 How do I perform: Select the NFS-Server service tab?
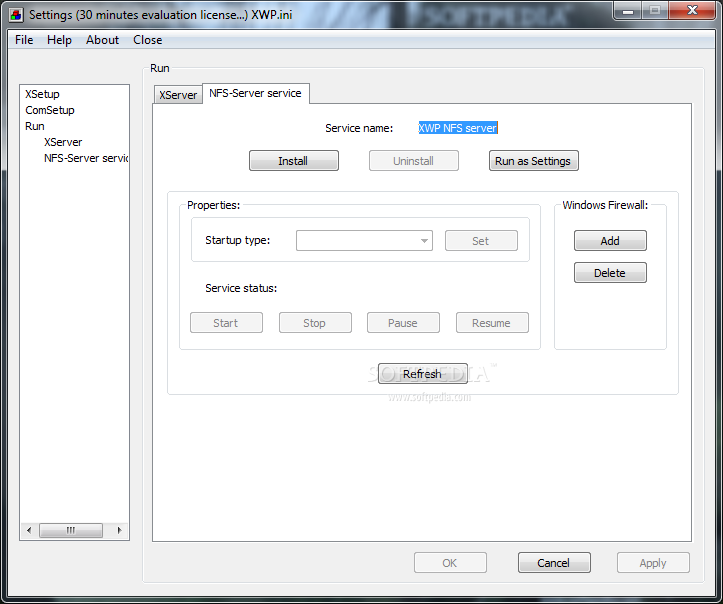[x=255, y=93]
